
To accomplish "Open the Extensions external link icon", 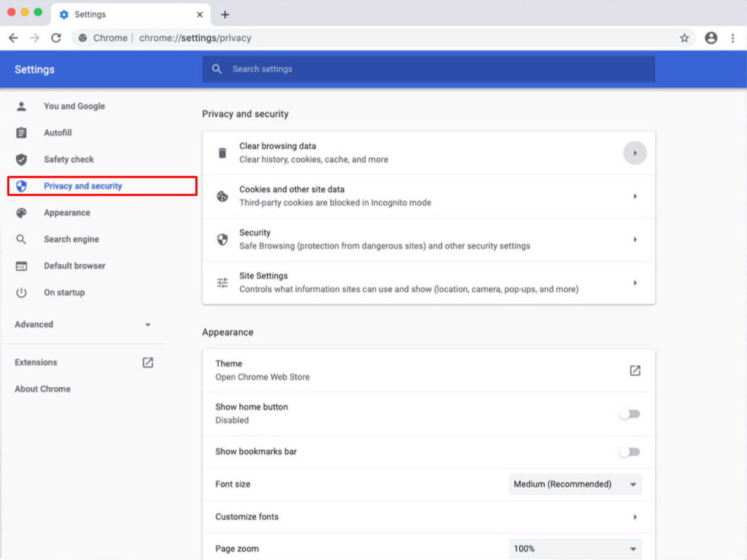I will [148, 362].
